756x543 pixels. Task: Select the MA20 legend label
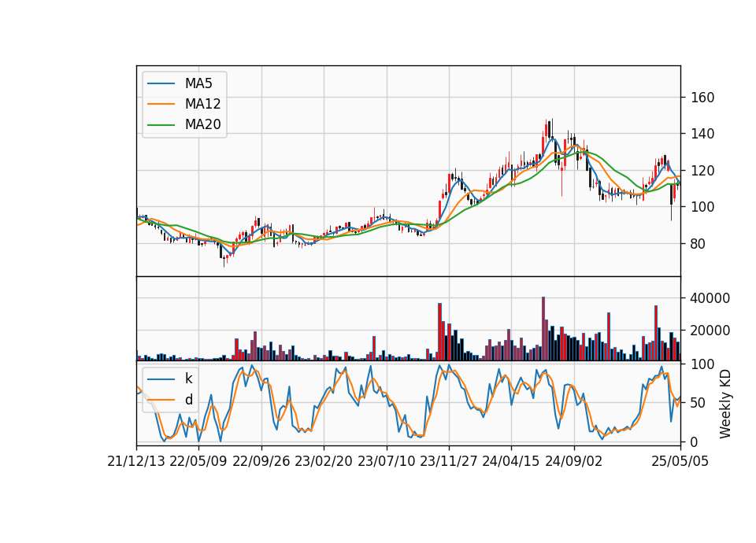tap(202, 124)
